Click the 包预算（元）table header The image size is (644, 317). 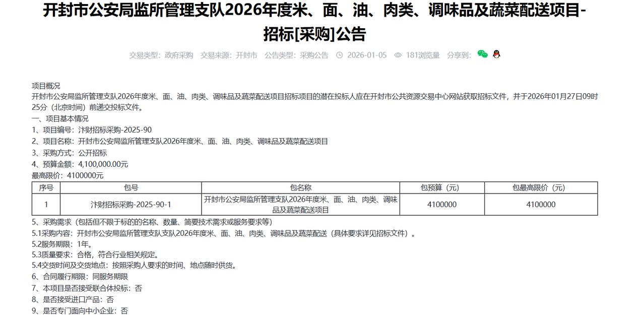tap(441, 186)
